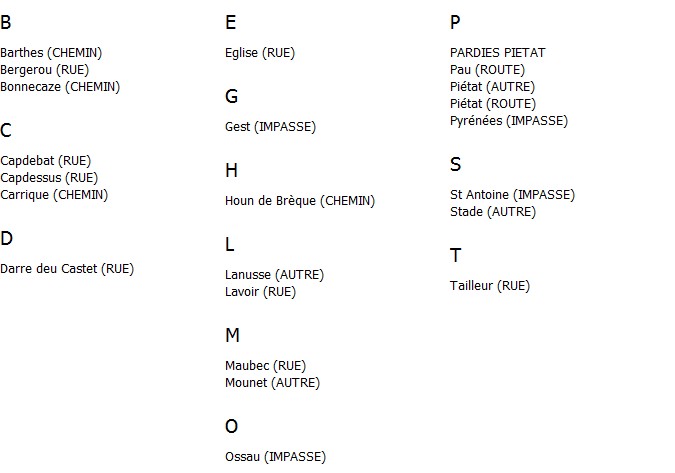Open Carrique (CHEMIN) street link
The image size is (675, 473).
[54, 195]
